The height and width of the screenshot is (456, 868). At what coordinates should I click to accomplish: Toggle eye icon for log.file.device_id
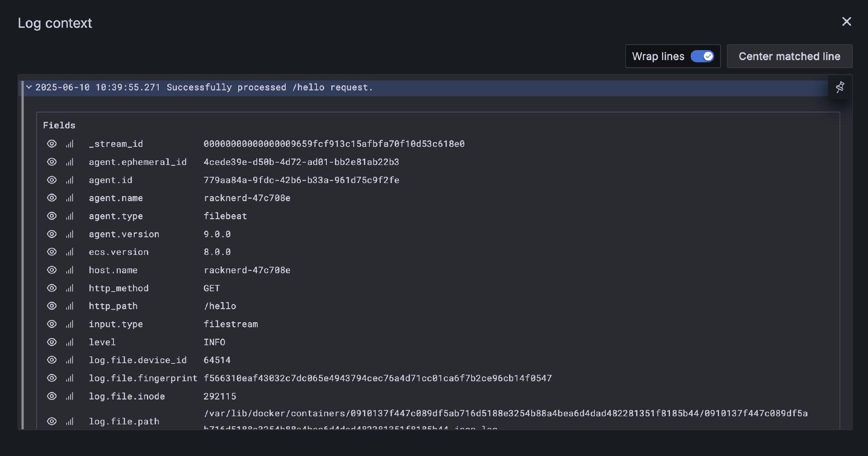click(x=52, y=360)
